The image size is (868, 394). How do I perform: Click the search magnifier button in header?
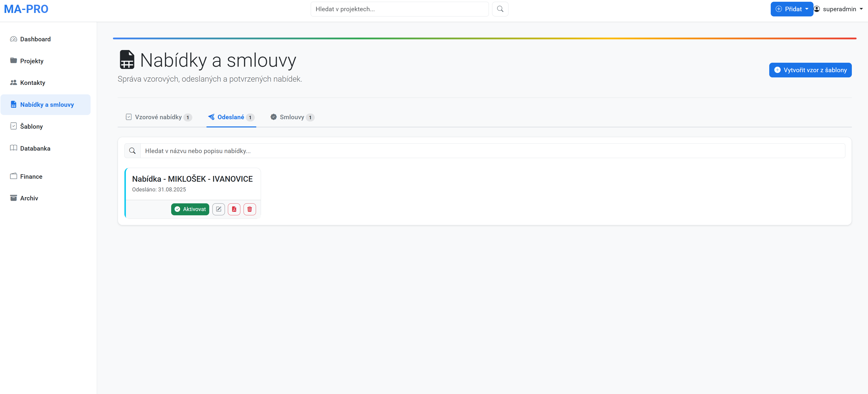(500, 9)
